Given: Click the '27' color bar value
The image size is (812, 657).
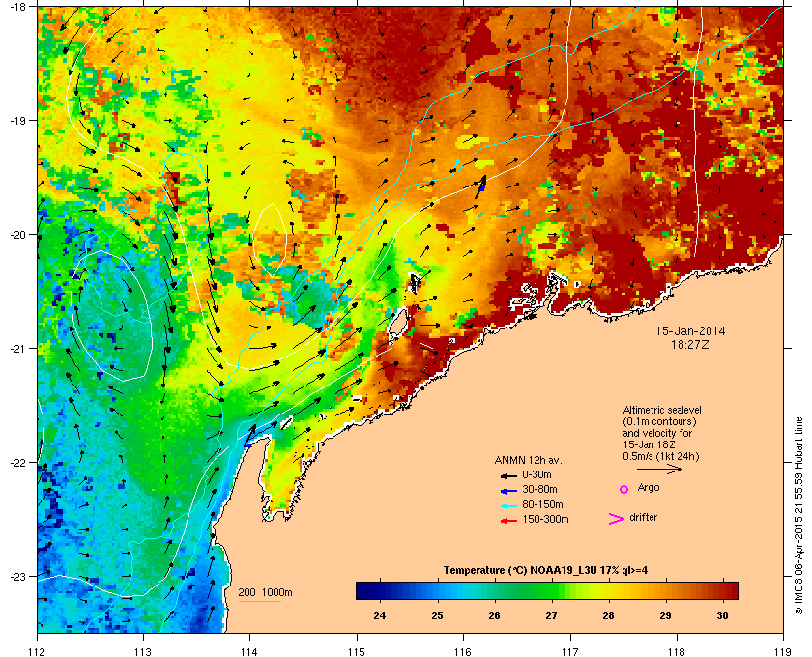Looking at the screenshot, I should pyautogui.click(x=551, y=615).
